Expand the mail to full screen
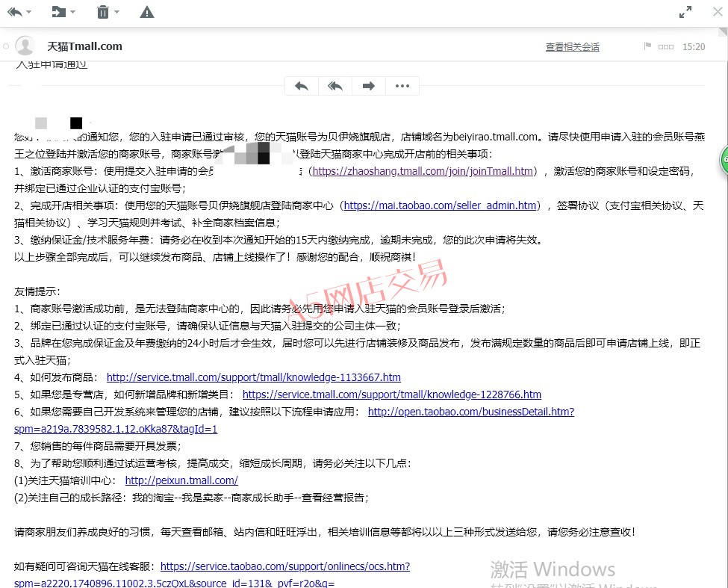728x588 pixels. tap(685, 12)
